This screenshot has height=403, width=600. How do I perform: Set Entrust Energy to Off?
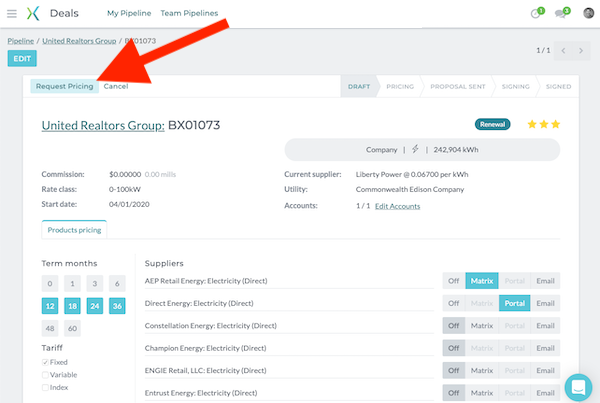(454, 393)
